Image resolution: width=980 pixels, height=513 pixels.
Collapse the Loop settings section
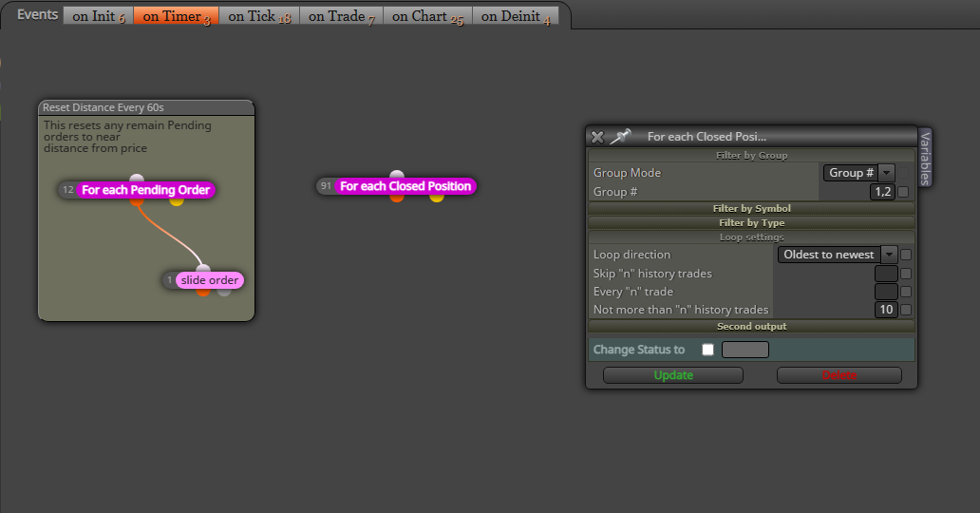pos(752,237)
